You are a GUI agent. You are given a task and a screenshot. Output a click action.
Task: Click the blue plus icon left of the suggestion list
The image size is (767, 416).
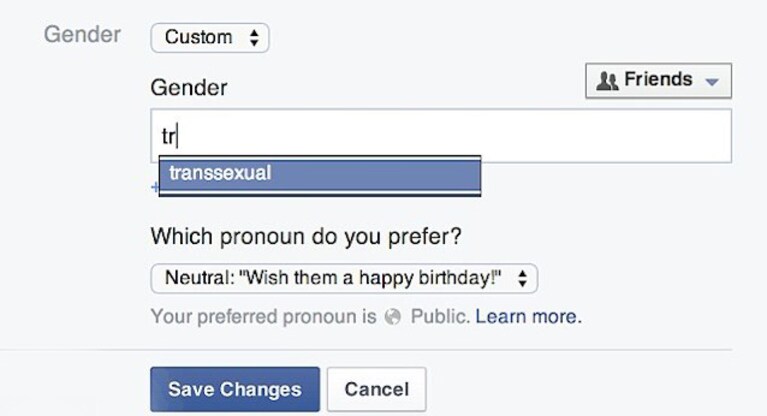(155, 186)
